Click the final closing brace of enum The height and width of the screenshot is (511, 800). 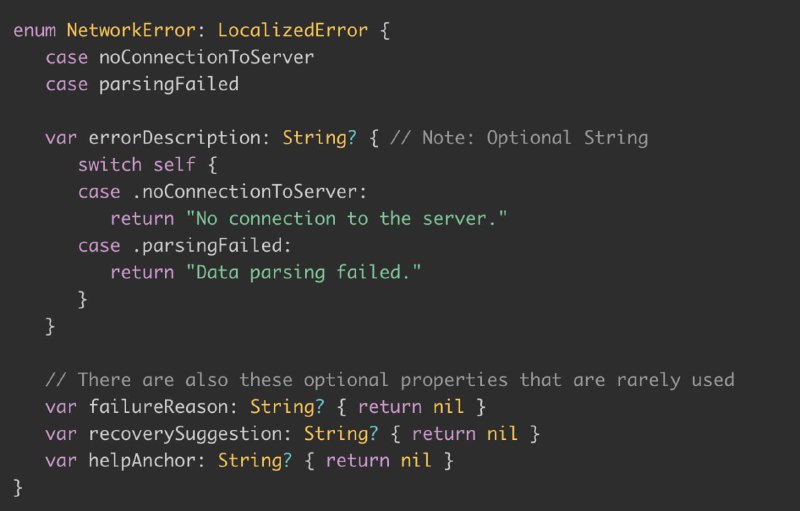click(18, 488)
